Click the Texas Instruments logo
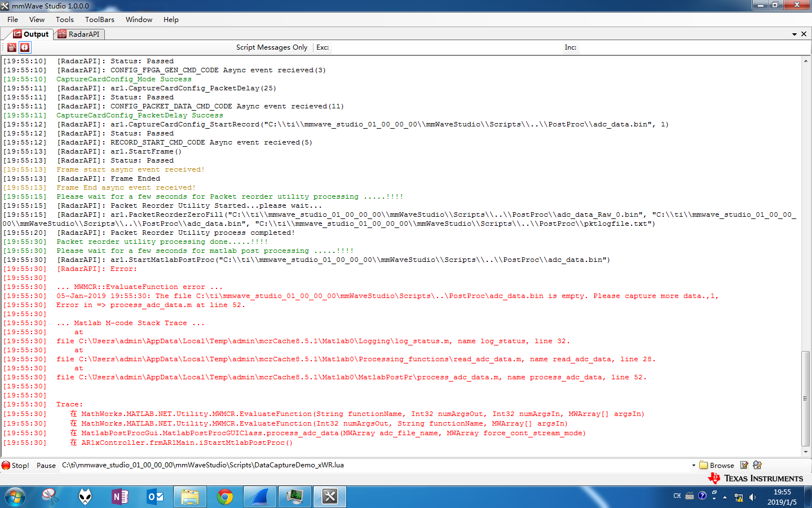 click(756, 478)
